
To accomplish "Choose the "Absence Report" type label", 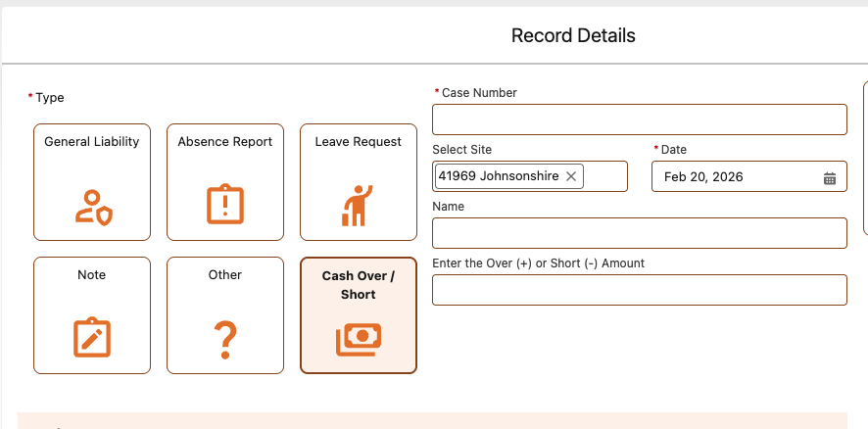I will pyautogui.click(x=225, y=142).
